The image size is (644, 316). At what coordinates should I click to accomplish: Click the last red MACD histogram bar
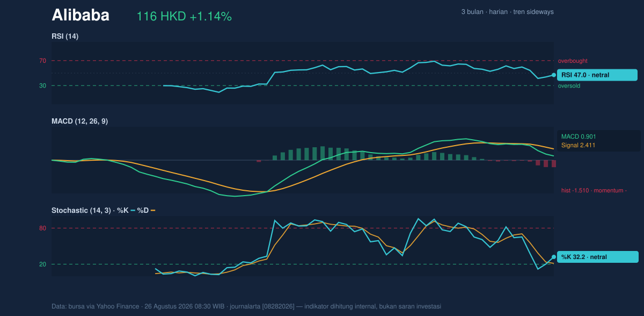(x=554, y=163)
